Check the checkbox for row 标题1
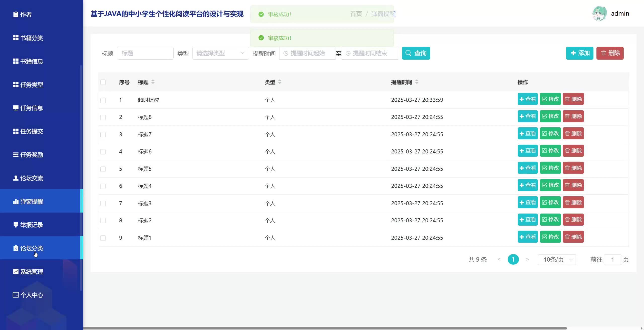The width and height of the screenshot is (644, 330). (x=103, y=238)
